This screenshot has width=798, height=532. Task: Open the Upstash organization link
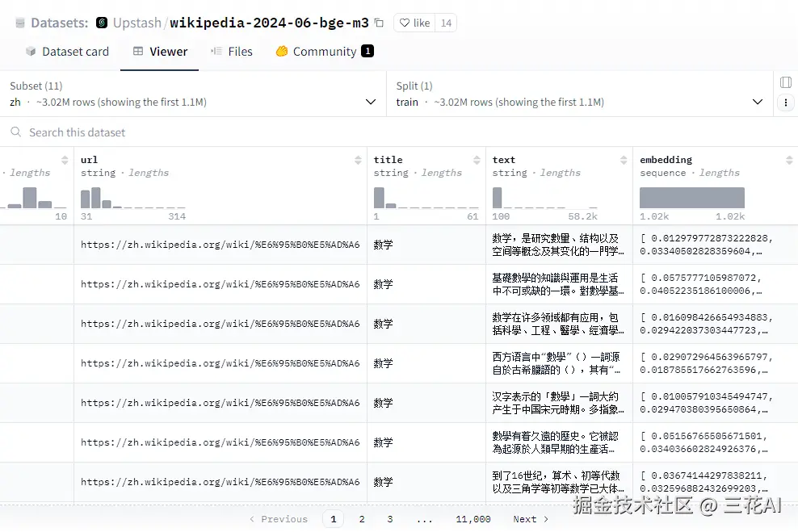click(136, 23)
